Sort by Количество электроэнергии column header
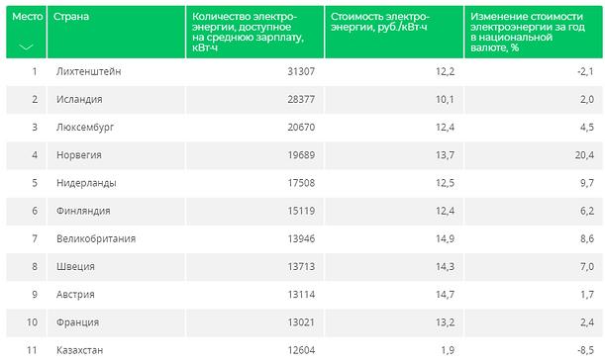 pos(255,32)
